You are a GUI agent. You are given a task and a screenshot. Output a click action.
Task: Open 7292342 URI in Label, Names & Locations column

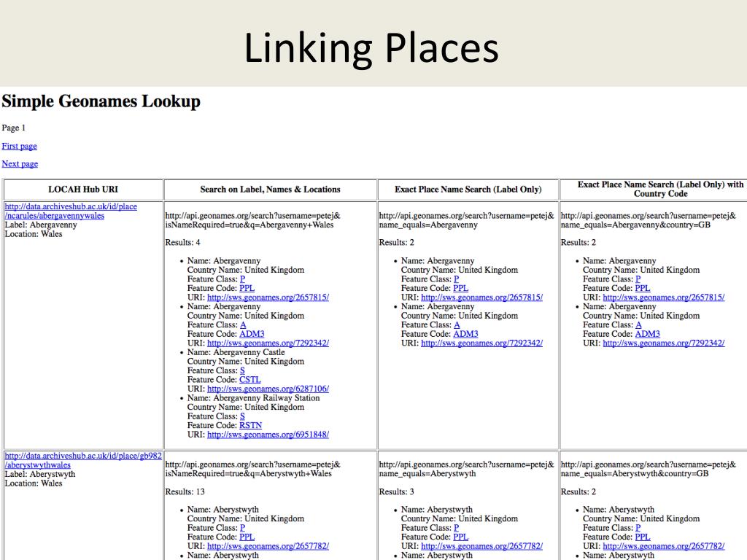point(268,343)
